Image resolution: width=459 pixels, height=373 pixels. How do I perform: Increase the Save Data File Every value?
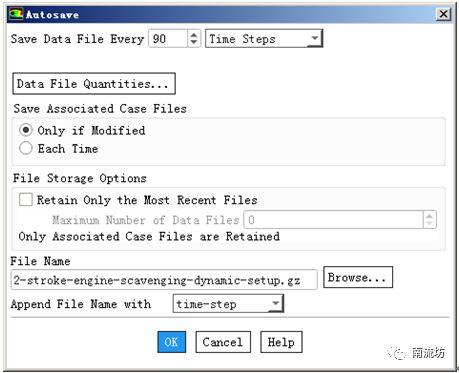[194, 35]
